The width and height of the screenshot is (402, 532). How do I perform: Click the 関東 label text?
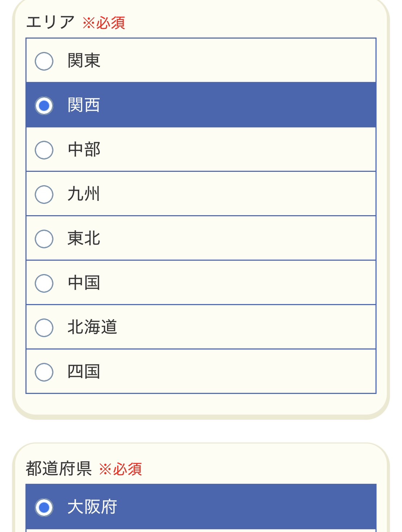pos(84,60)
